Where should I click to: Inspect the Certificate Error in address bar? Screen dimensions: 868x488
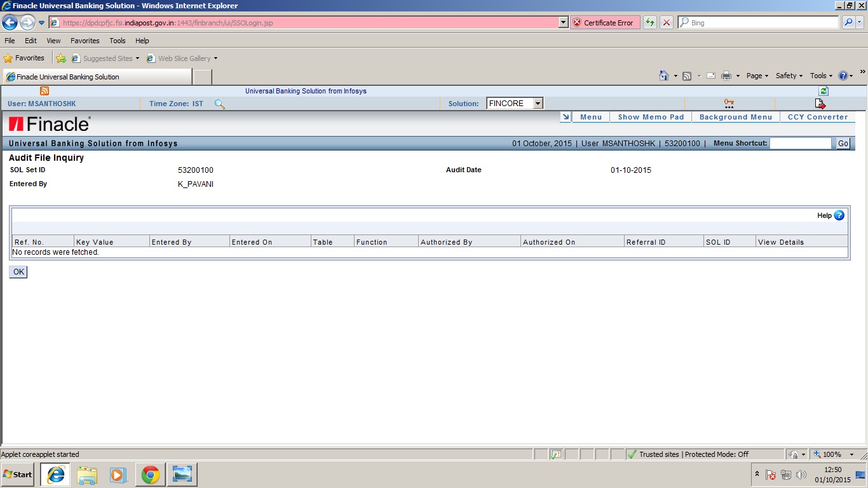pyautogui.click(x=604, y=22)
